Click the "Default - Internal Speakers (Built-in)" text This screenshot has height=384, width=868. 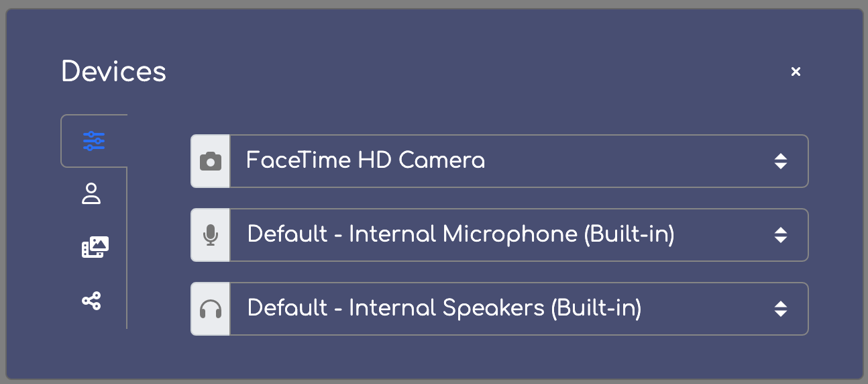pos(444,309)
